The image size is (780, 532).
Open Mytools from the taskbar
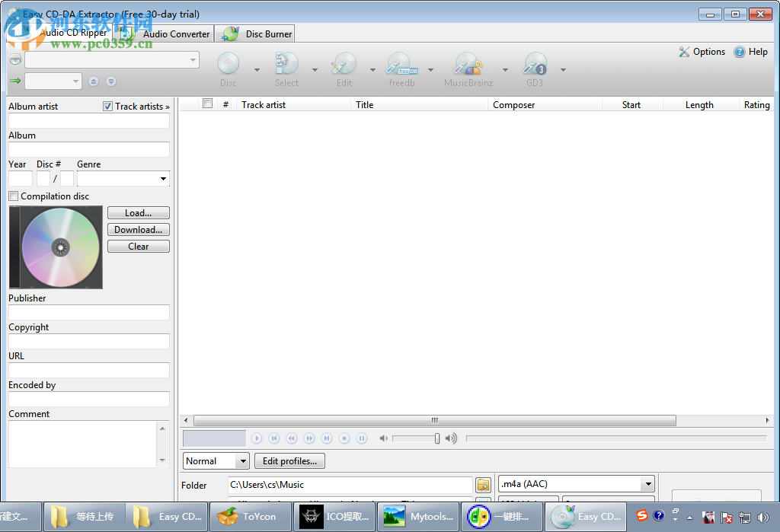[420, 517]
